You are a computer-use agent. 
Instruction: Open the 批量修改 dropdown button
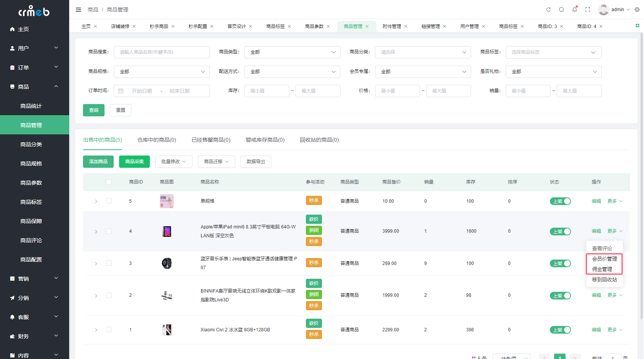coord(174,162)
